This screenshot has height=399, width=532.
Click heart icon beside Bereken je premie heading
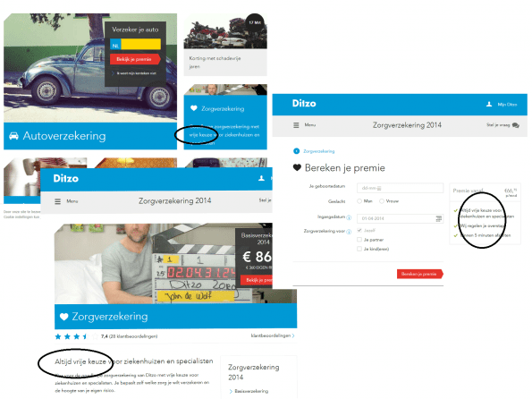pos(297,167)
